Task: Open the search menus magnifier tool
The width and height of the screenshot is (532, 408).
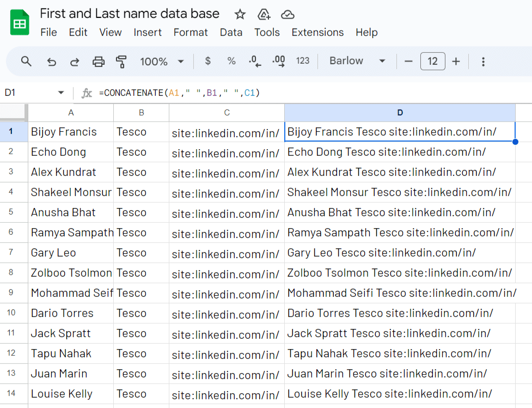Action: point(26,62)
